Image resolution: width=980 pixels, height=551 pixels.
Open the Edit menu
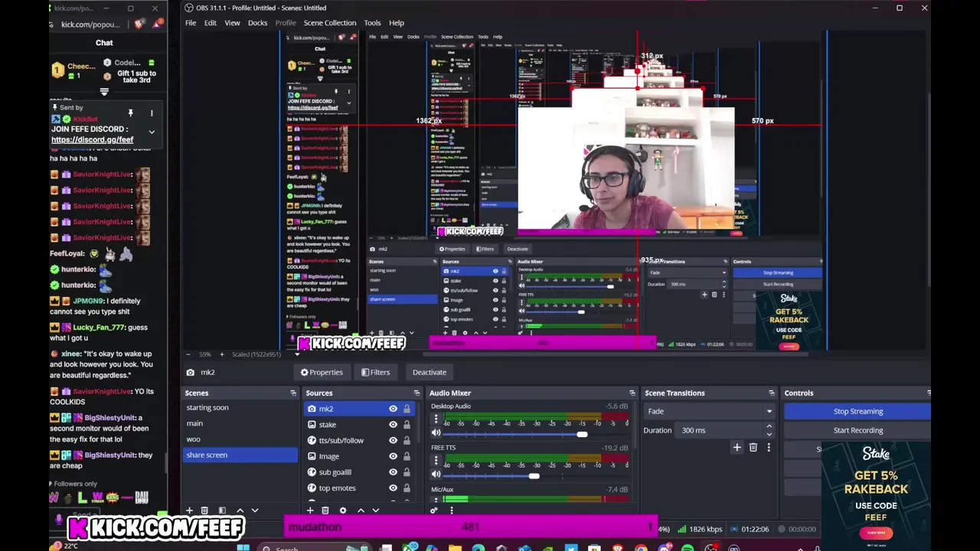tap(210, 23)
